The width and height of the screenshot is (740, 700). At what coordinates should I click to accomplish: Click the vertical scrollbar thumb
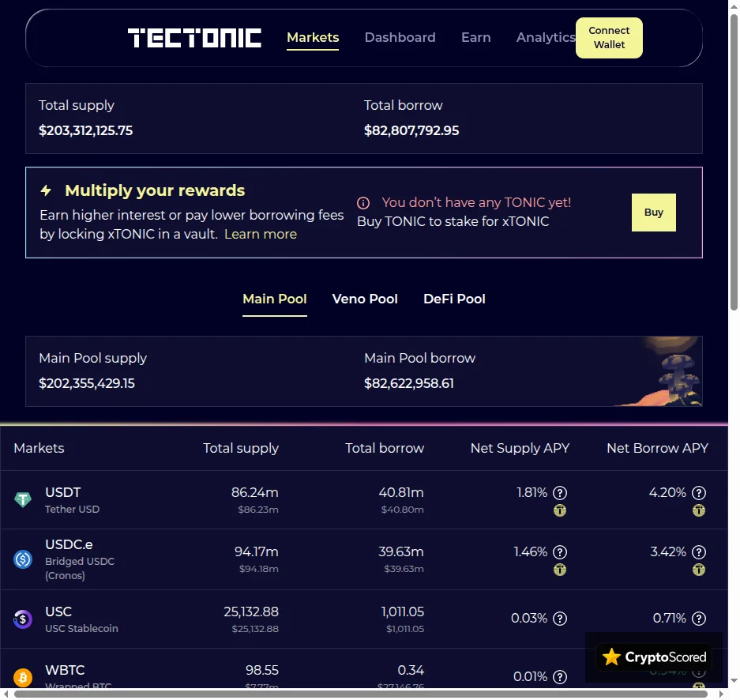pos(734,163)
